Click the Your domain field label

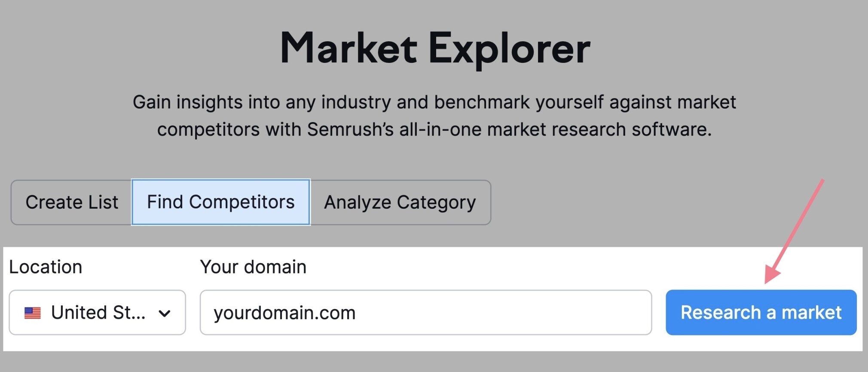253,267
